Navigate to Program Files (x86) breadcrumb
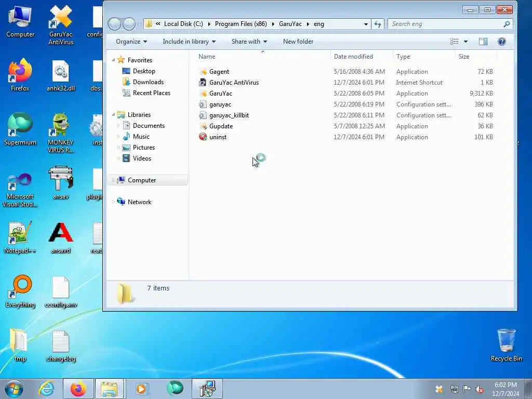The height and width of the screenshot is (399, 532). [x=241, y=24]
